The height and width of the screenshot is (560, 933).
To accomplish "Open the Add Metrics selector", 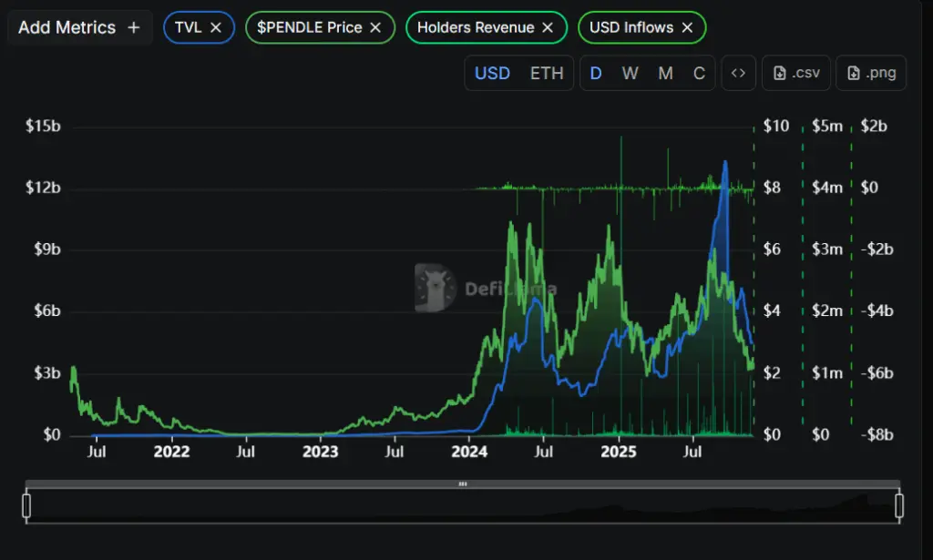I will (68, 27).
